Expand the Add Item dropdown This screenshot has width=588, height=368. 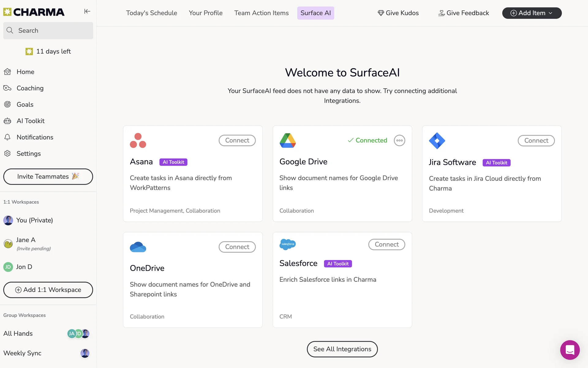pos(532,13)
